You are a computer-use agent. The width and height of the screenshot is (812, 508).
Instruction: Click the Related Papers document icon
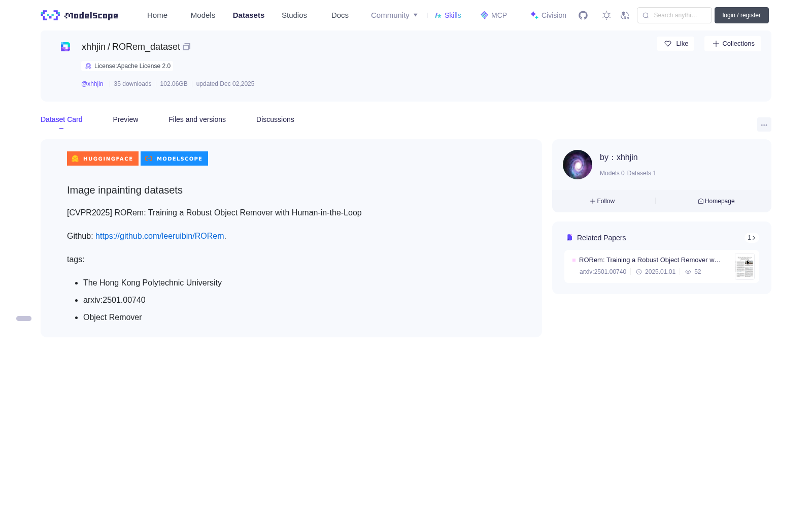[x=569, y=238]
